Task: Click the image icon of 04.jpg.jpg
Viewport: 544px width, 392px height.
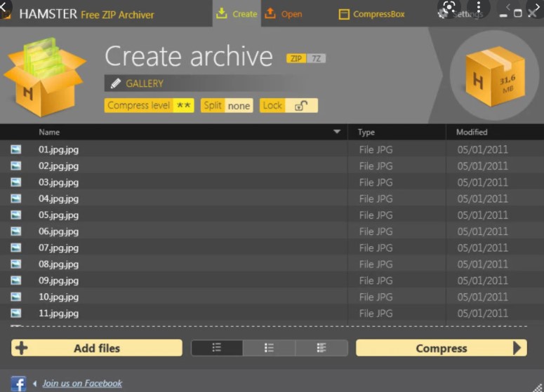Action: click(15, 198)
